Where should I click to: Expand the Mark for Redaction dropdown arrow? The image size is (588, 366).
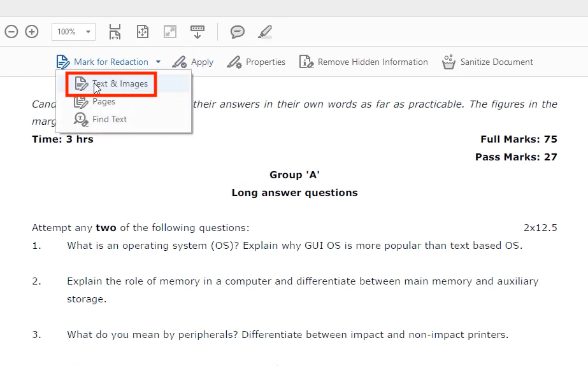(x=158, y=62)
